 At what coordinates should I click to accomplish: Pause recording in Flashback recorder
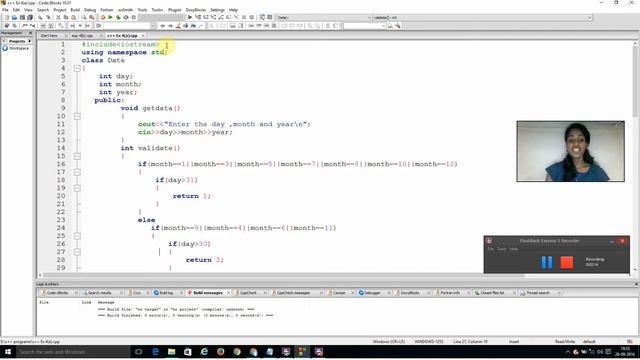pos(547,262)
